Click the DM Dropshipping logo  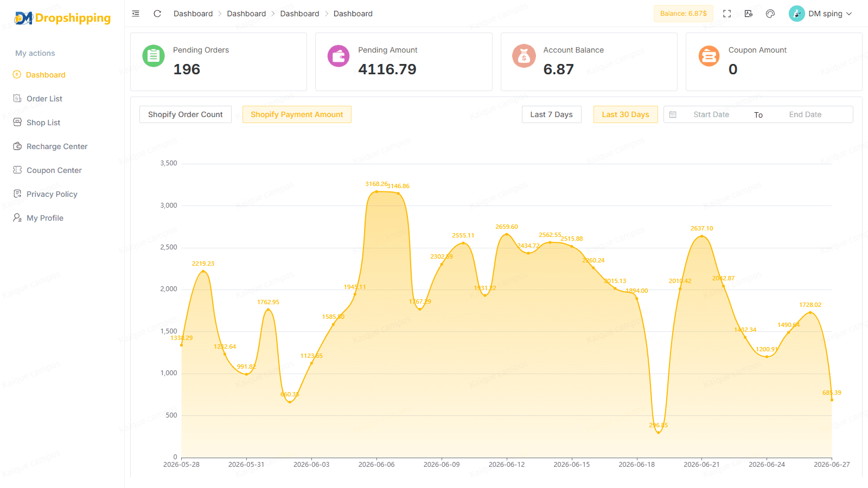(62, 18)
